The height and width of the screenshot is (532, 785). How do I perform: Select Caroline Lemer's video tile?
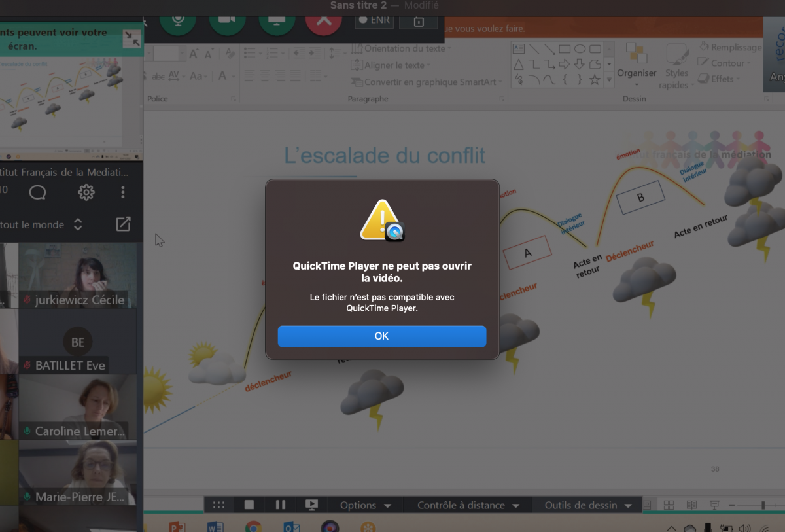[77, 407]
